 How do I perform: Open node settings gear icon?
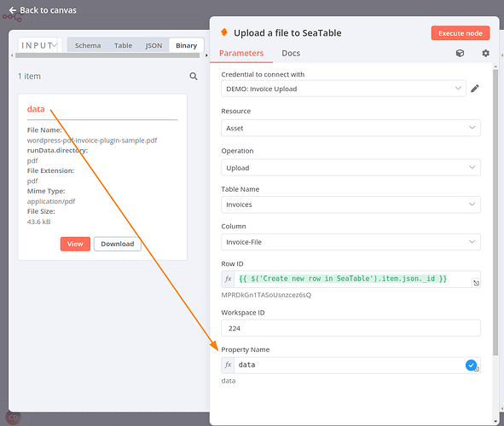pos(485,54)
